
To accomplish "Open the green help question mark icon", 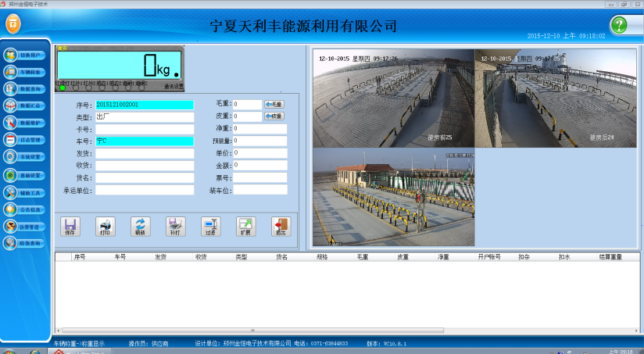I will [619, 25].
